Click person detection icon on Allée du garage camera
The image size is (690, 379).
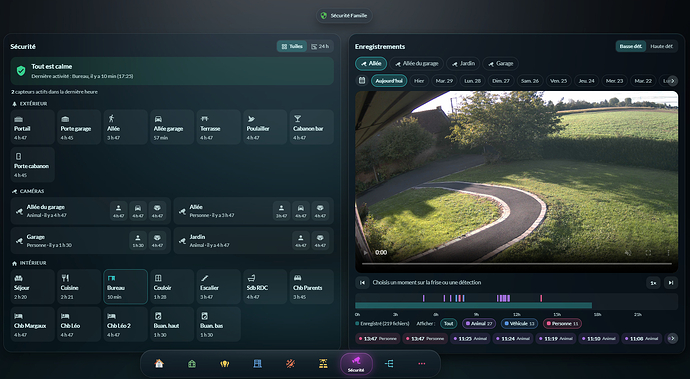118,211
